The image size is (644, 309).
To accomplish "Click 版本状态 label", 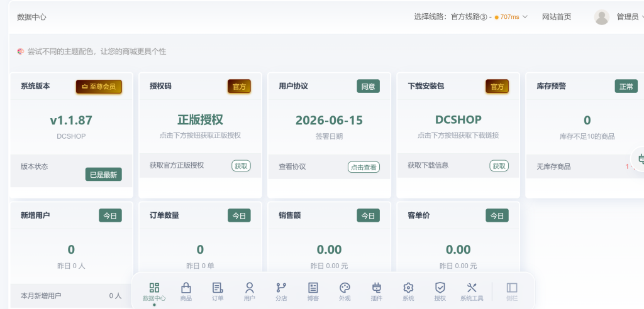I will coord(34,166).
